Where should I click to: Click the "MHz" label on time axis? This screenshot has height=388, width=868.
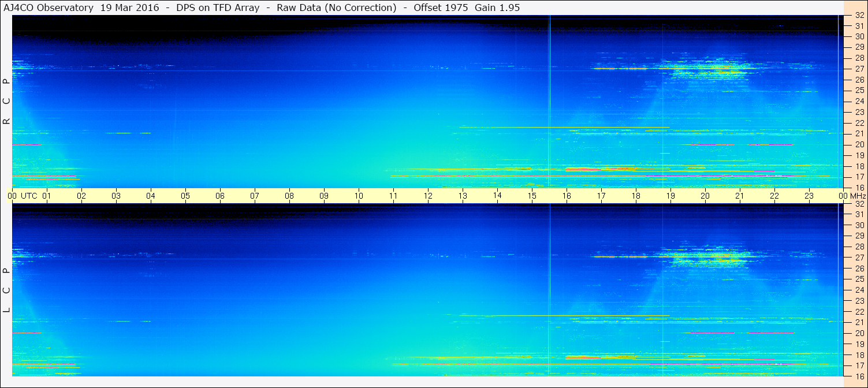coord(857,196)
